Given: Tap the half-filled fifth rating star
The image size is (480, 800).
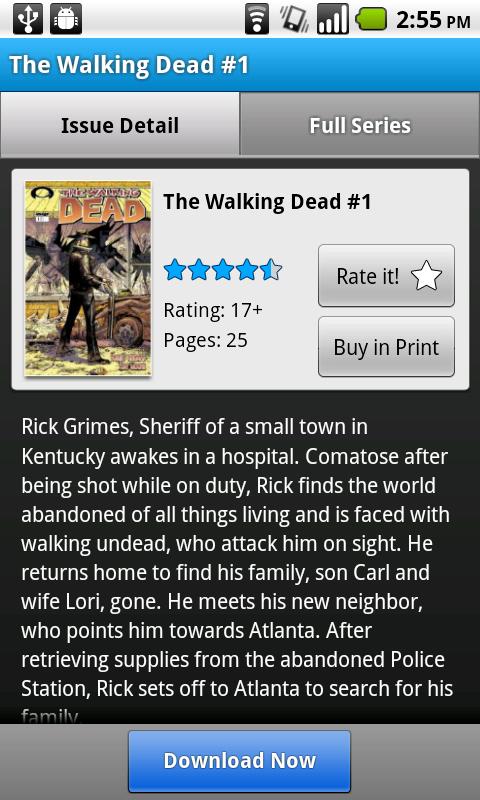Looking at the screenshot, I should pos(271,269).
